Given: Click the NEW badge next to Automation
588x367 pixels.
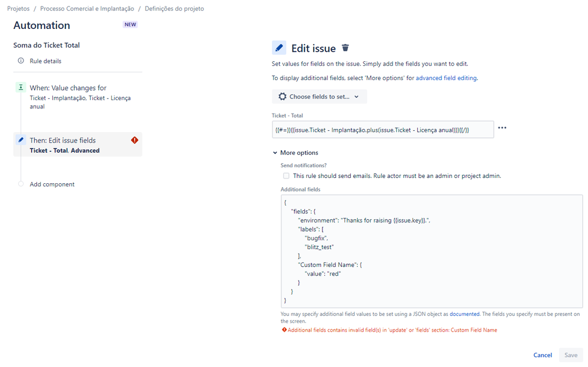Looking at the screenshot, I should 130,24.
